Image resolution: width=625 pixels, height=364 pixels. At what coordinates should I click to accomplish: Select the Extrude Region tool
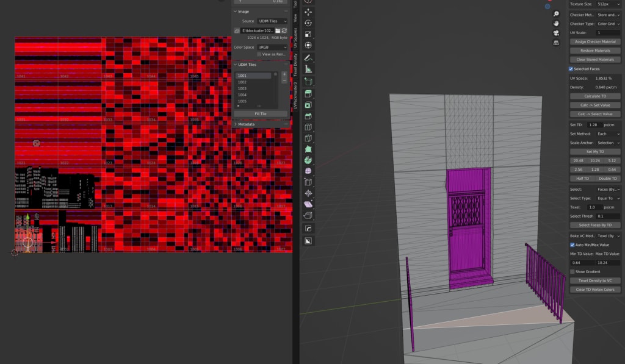[308, 94]
